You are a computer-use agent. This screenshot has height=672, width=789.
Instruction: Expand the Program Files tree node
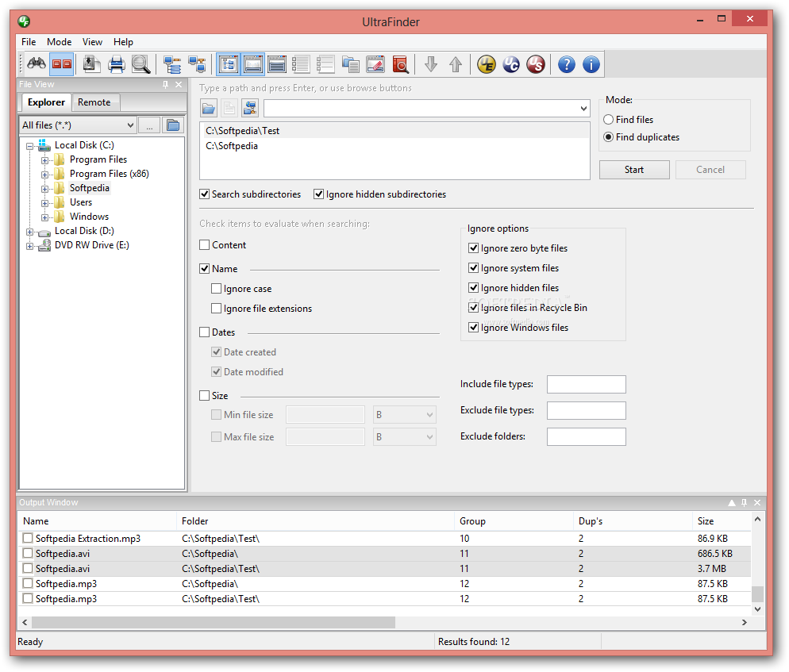[x=44, y=160]
